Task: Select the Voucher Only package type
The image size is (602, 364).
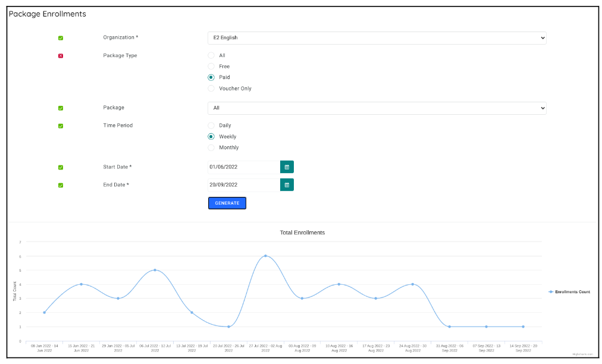Action: pyautogui.click(x=211, y=88)
